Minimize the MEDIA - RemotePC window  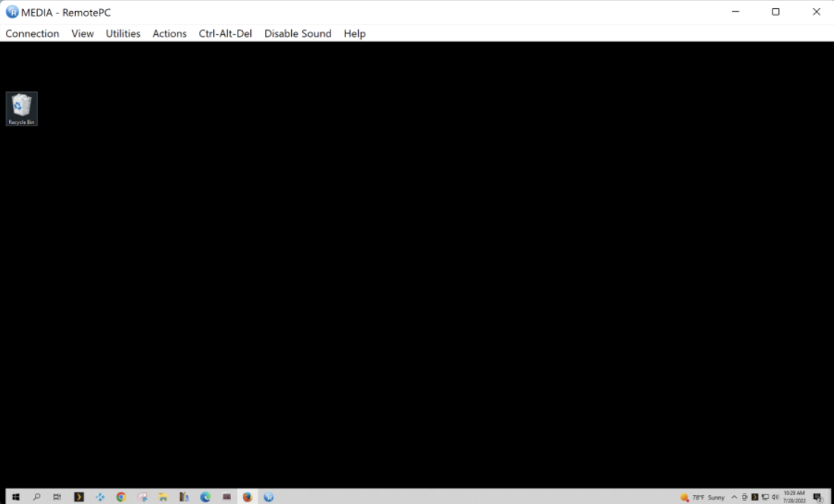point(736,12)
